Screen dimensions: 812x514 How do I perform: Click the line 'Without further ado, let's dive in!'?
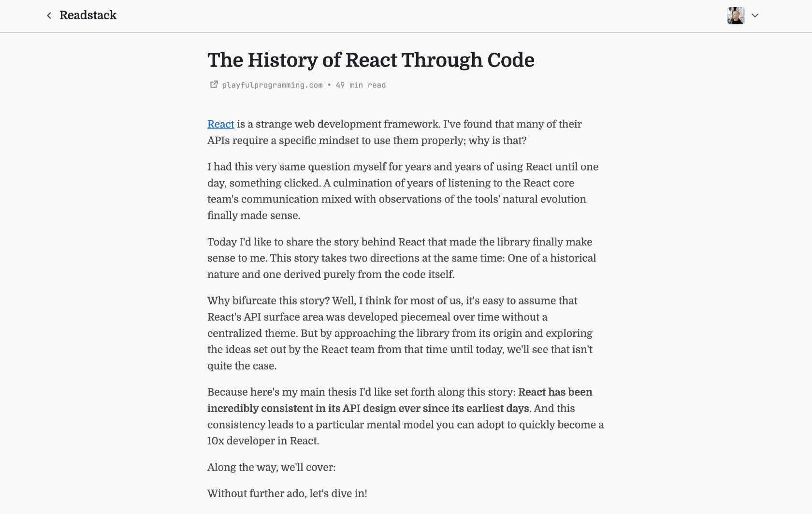coord(287,493)
